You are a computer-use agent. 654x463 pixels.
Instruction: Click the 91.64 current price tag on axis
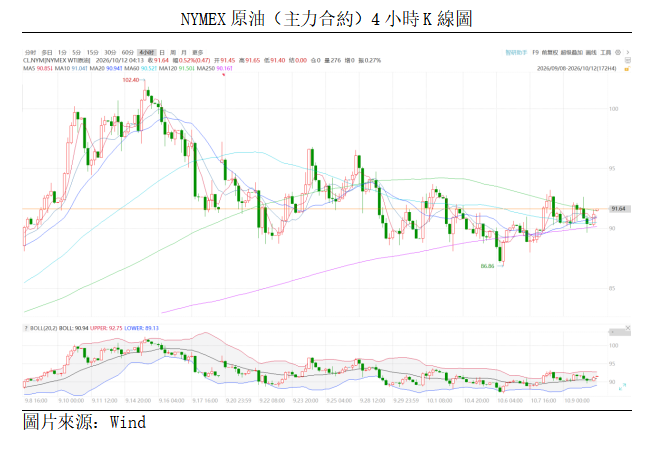click(618, 209)
